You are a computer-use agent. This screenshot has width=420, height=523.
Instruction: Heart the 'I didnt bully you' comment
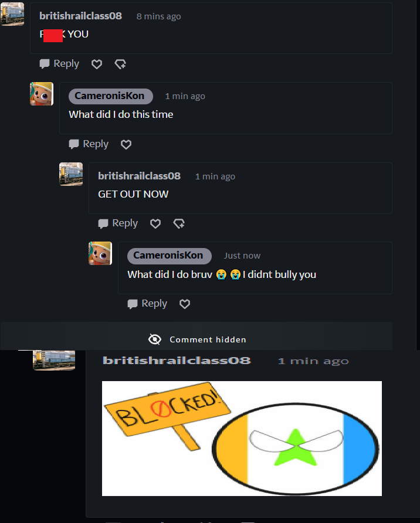[x=185, y=304]
